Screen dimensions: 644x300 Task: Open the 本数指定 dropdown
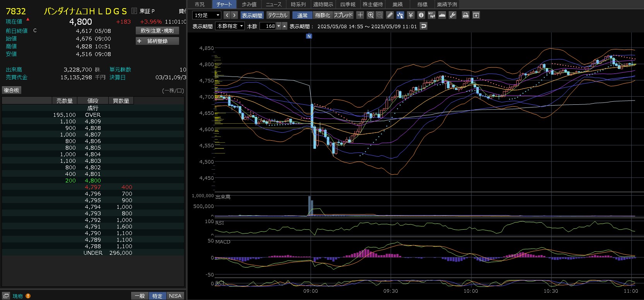click(230, 26)
